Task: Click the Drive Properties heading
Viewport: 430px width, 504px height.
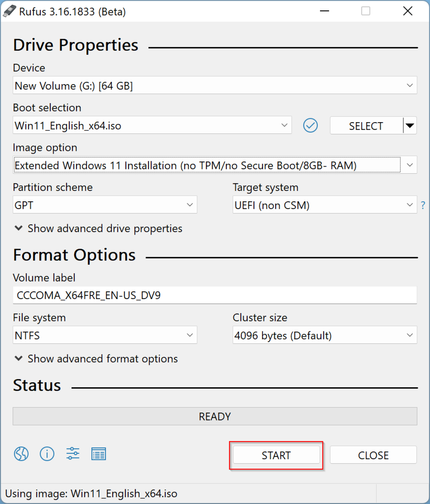Action: [x=76, y=45]
